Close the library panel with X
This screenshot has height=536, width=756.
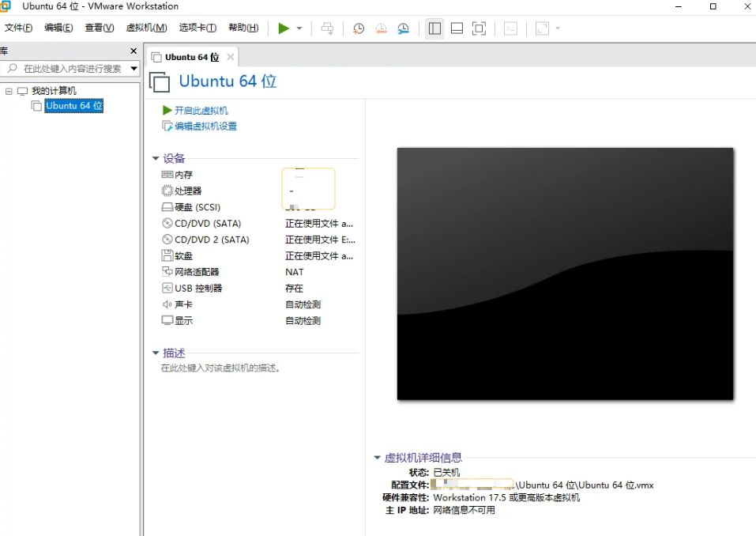tap(134, 51)
